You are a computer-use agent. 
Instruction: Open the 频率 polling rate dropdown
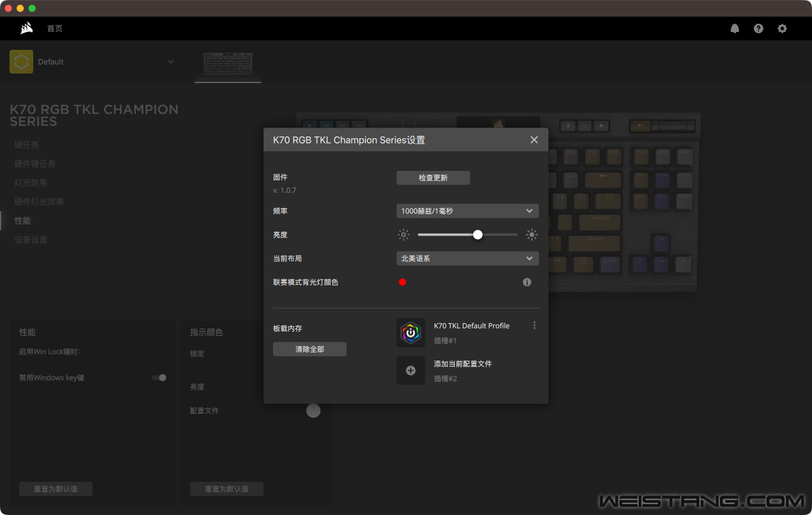468,211
